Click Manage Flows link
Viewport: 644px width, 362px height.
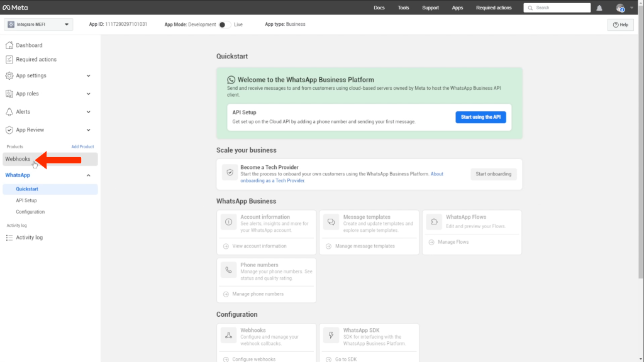click(453, 242)
